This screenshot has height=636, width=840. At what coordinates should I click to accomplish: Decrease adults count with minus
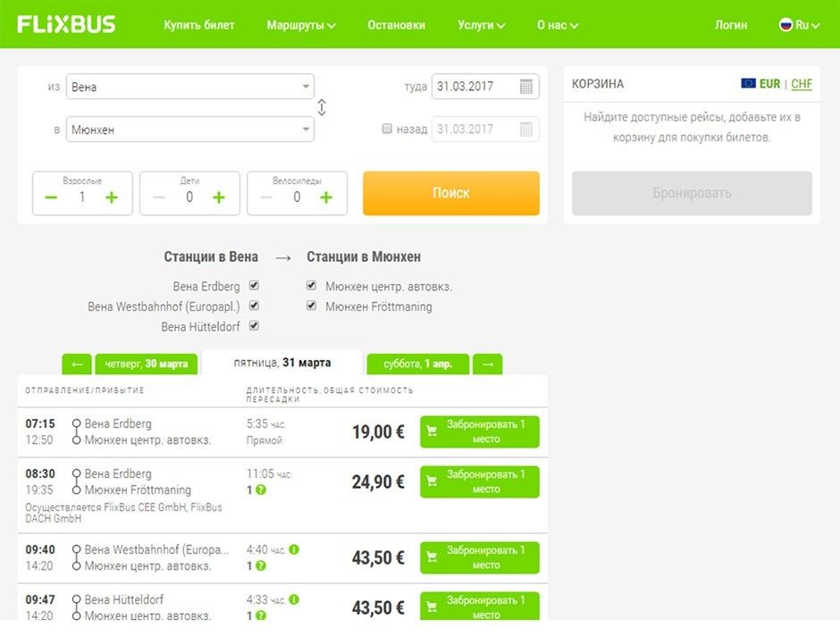[51, 197]
